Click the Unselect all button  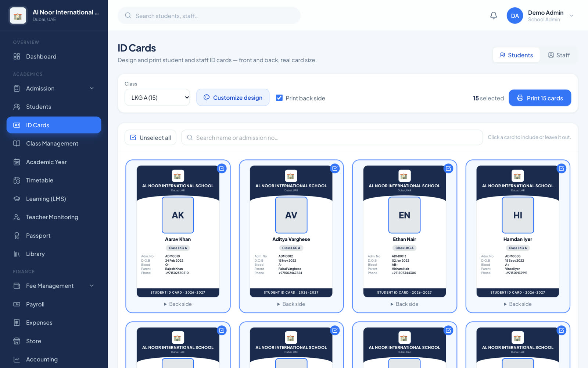point(150,138)
